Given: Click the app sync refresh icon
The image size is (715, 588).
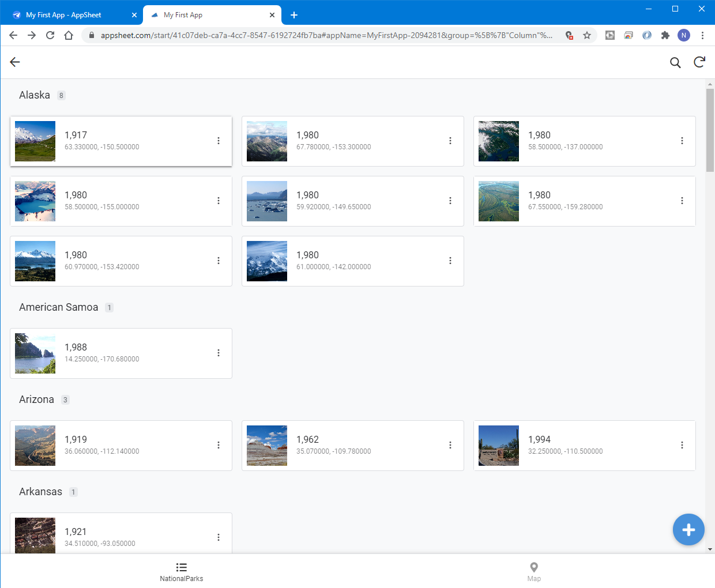Looking at the screenshot, I should click(x=699, y=62).
